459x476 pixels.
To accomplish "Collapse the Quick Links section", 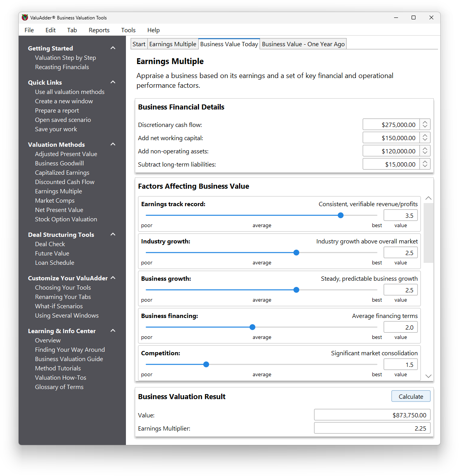I will [113, 82].
